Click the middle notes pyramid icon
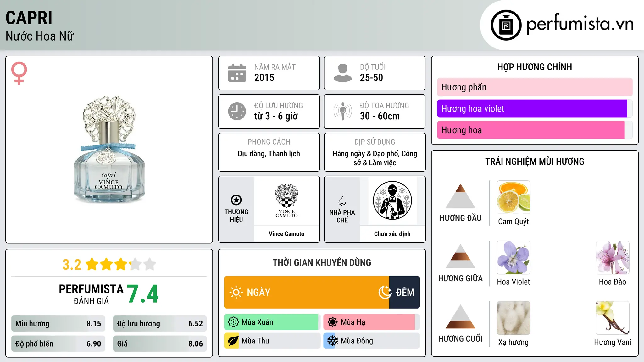Image resolution: width=644 pixels, height=362 pixels. (x=460, y=256)
